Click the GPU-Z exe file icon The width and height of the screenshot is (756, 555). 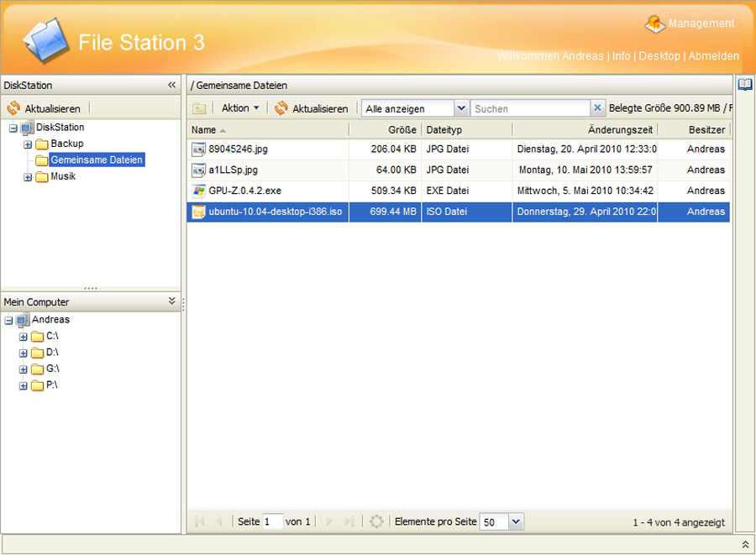point(198,191)
